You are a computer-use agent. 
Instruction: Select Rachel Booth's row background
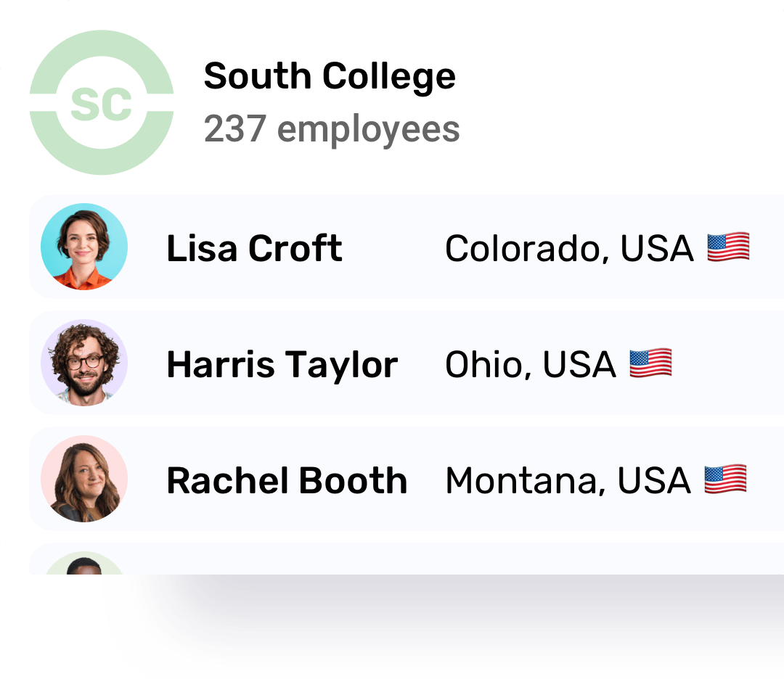coord(407,479)
